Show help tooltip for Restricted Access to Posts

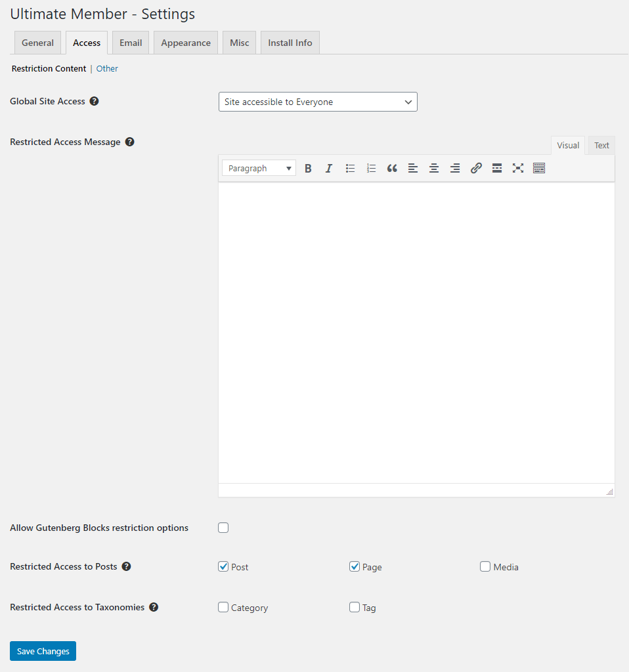pos(126,566)
